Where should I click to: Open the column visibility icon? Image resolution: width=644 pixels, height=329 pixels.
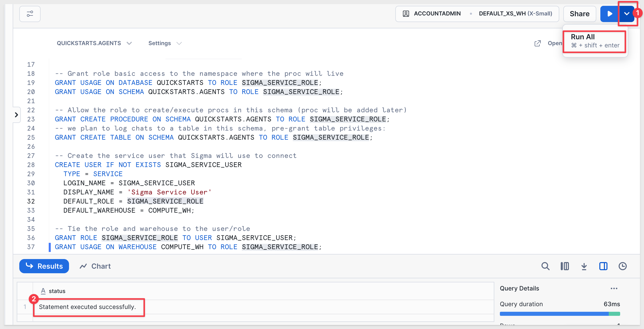(565, 266)
